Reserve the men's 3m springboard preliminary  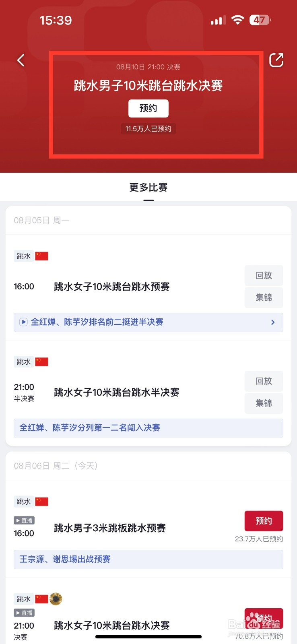tap(264, 521)
